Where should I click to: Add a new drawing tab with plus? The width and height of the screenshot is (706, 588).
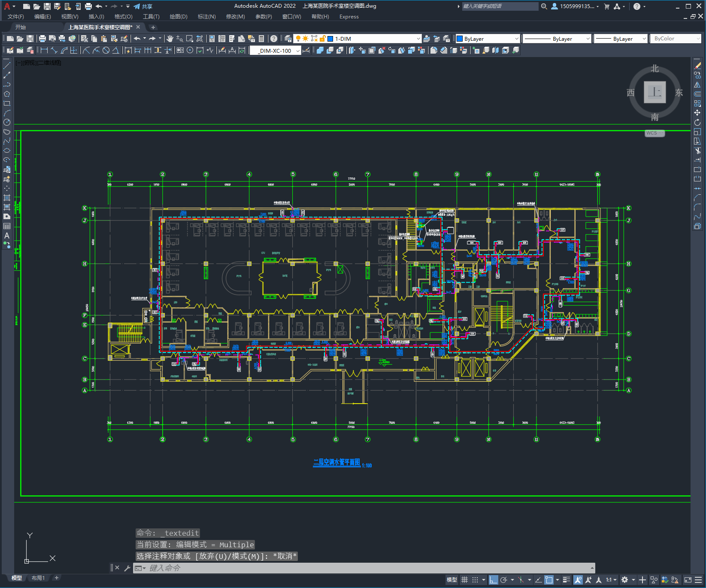click(x=153, y=27)
